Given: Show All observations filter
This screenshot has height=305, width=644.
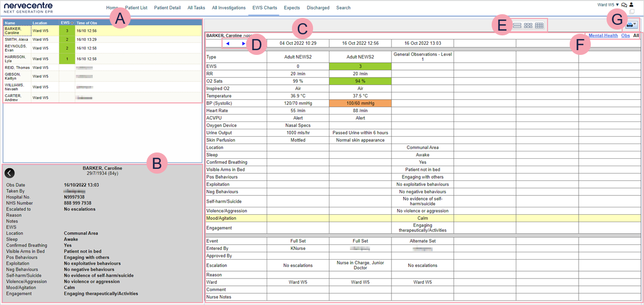Looking at the screenshot, I should [636, 36].
